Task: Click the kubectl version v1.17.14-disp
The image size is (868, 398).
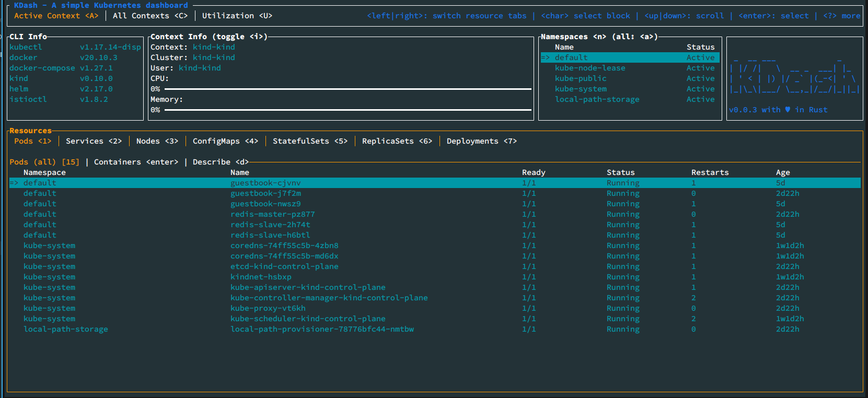Action: [110, 47]
